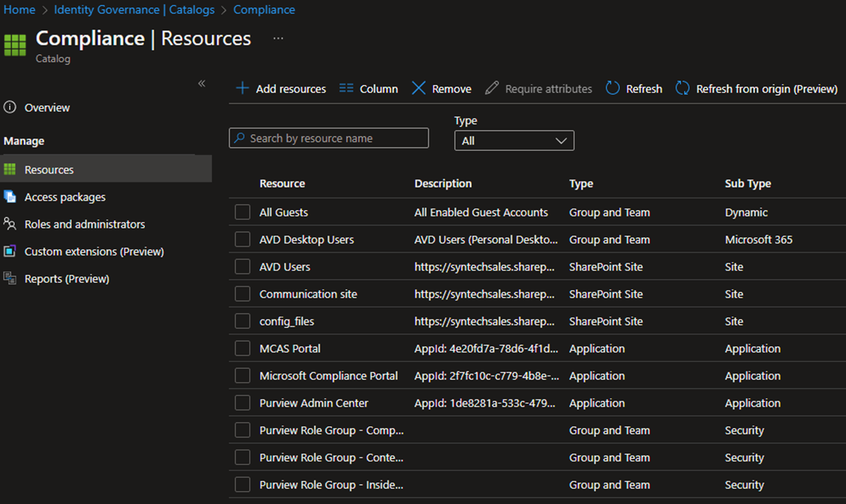This screenshot has width=846, height=504.
Task: Click the X icon for Remove
Action: (x=419, y=89)
